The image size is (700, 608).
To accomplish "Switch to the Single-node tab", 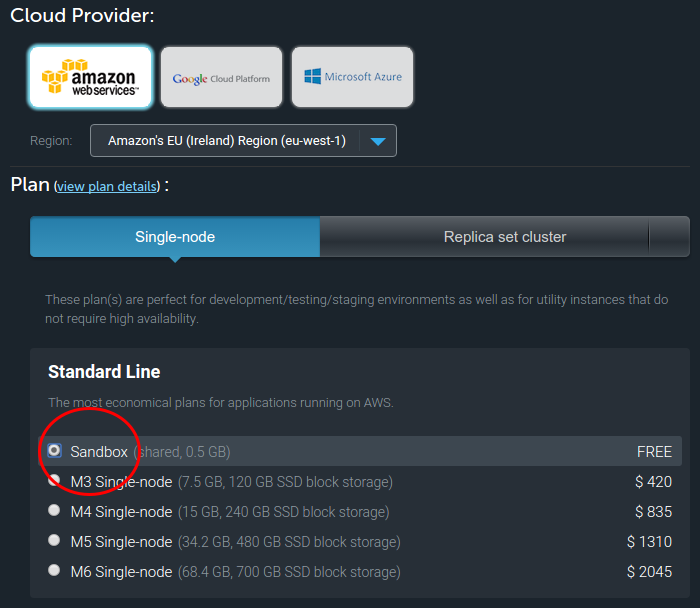I will click(175, 237).
